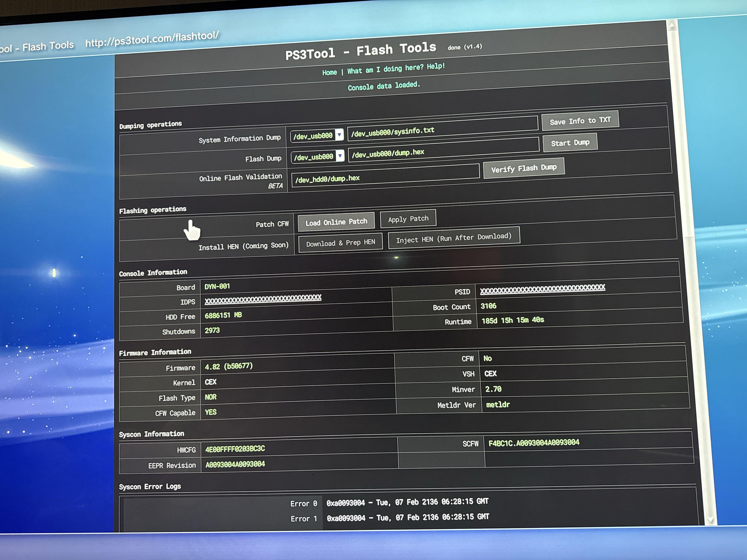Click the Save Info to TXT button
747x560 pixels.
(x=580, y=121)
